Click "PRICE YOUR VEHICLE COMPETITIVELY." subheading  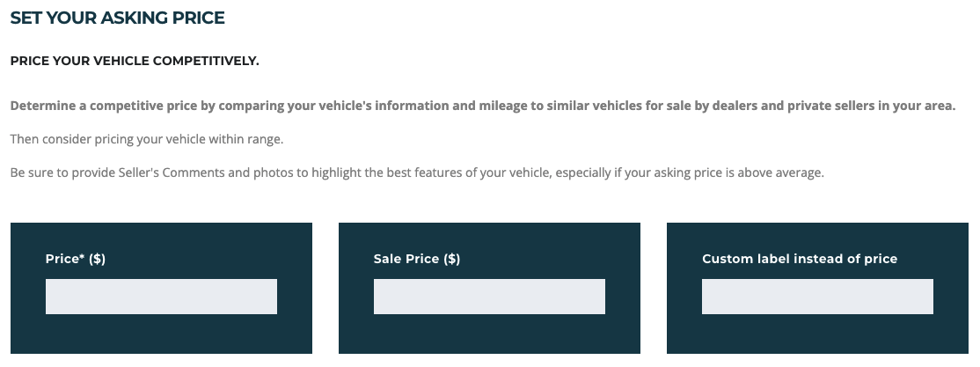pos(135,61)
